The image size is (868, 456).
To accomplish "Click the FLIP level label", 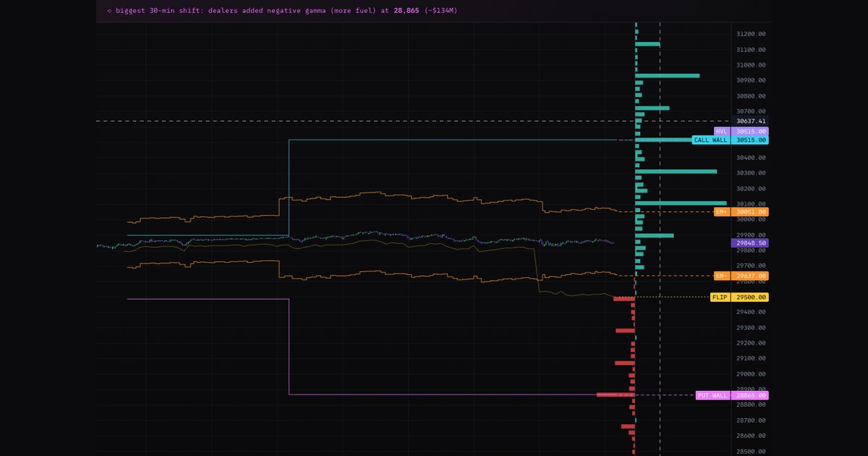I will [720, 297].
